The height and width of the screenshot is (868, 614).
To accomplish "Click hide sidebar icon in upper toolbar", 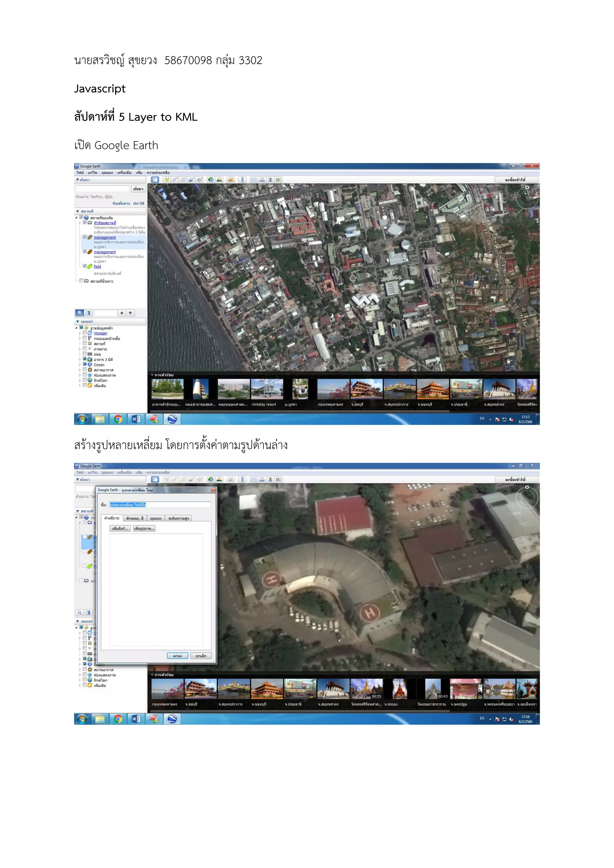I will pyautogui.click(x=155, y=180).
